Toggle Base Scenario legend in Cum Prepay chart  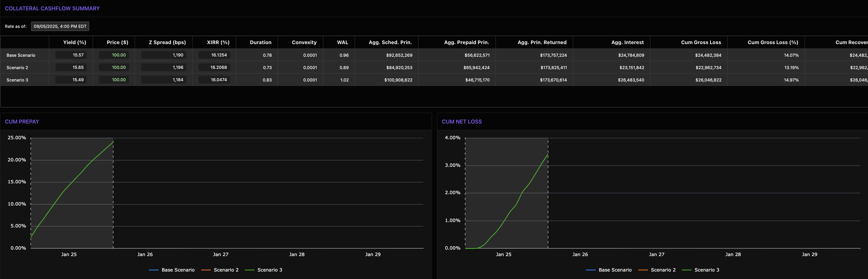178,270
